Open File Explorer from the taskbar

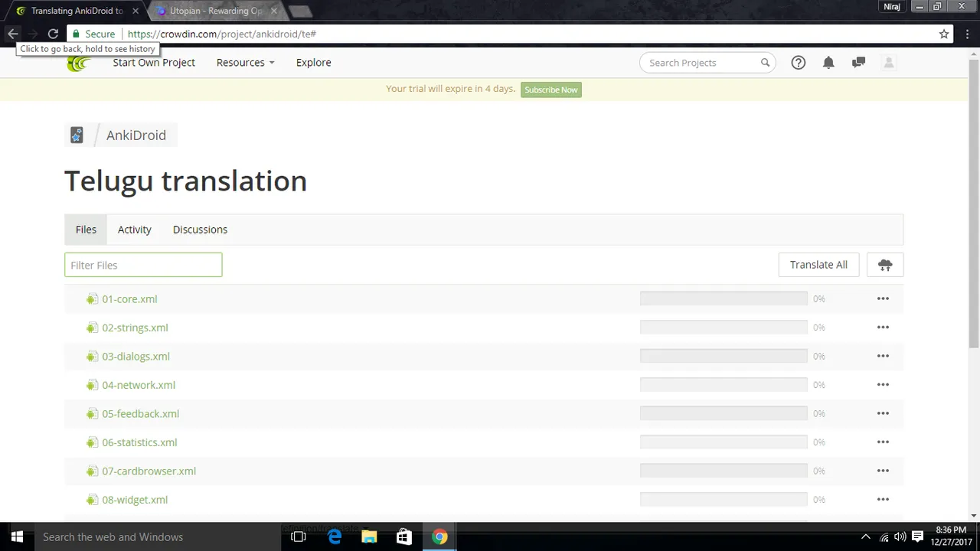click(x=369, y=537)
